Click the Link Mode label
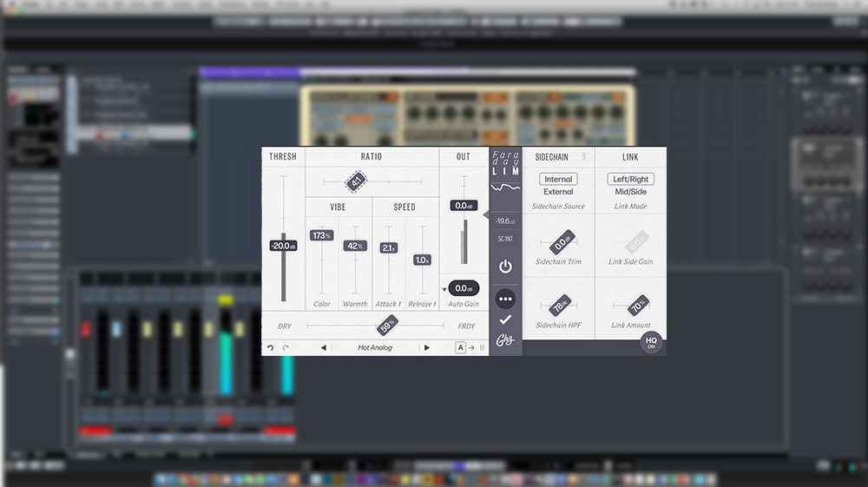This screenshot has height=487, width=868. (630, 207)
